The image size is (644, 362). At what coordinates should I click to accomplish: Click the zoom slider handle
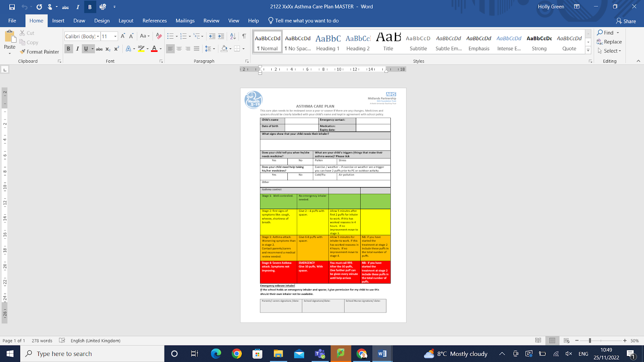[x=590, y=341]
